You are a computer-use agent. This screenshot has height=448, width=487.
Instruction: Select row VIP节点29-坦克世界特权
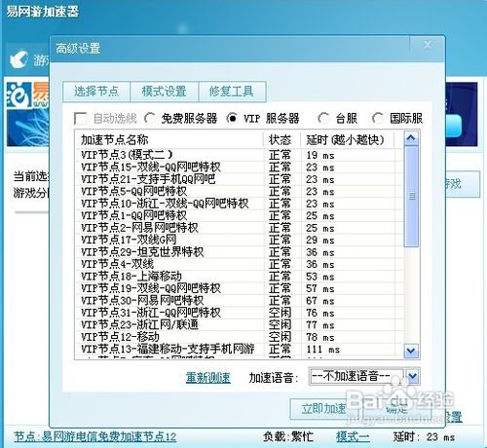pos(240,252)
